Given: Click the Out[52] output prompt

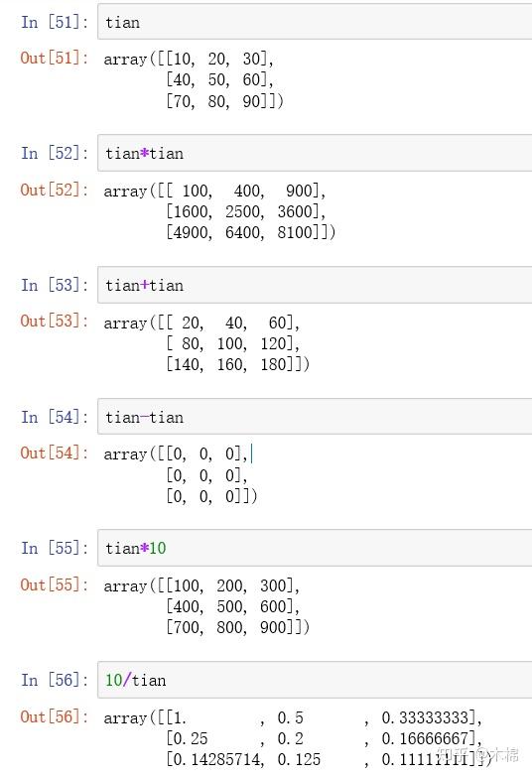Looking at the screenshot, I should pyautogui.click(x=55, y=190).
